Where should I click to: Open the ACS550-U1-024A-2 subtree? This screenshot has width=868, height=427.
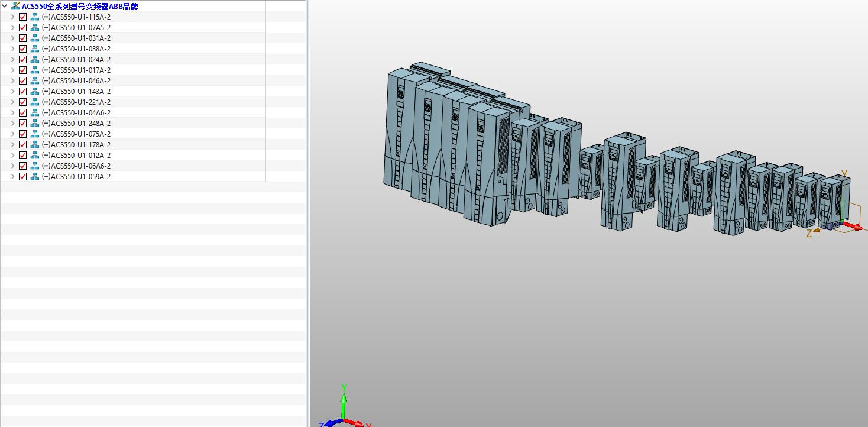[x=12, y=60]
